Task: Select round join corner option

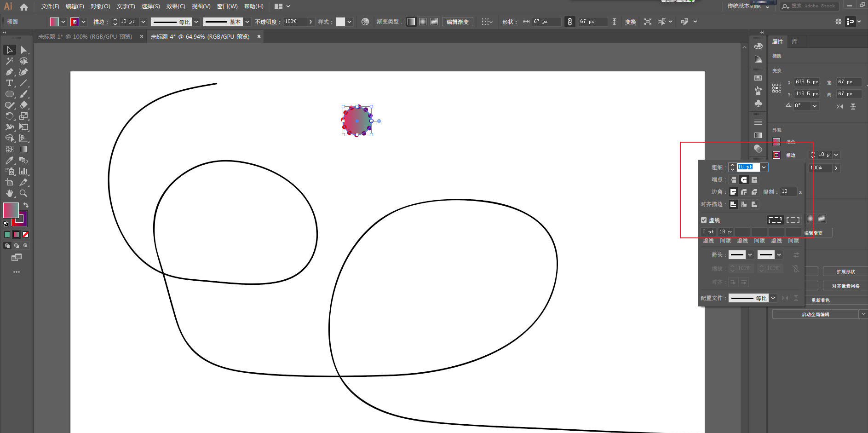Action: click(744, 192)
